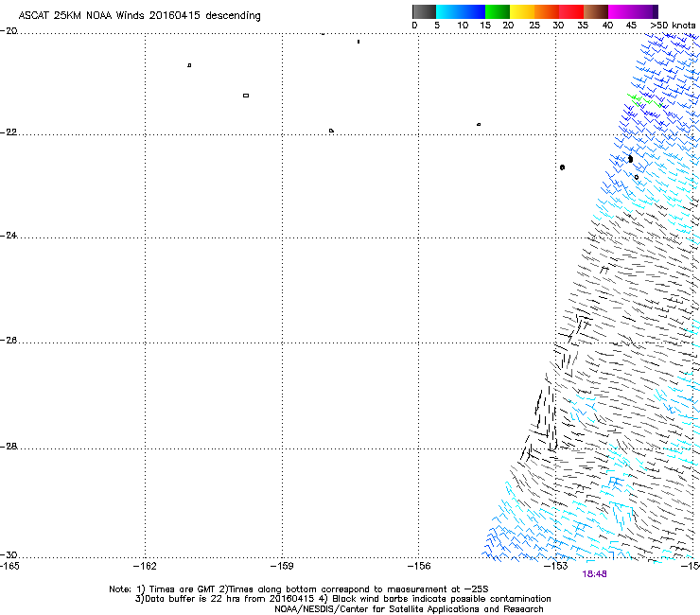Pick the brown 35-40 knots legend segment
Image resolution: width=700 pixels, height=615 pixels.
pyautogui.click(x=596, y=11)
